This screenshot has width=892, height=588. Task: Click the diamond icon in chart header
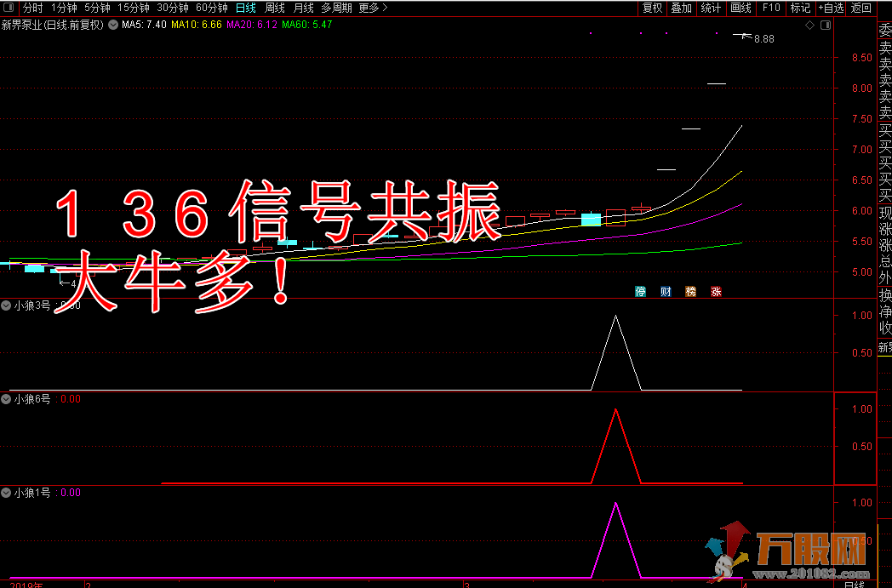[810, 25]
